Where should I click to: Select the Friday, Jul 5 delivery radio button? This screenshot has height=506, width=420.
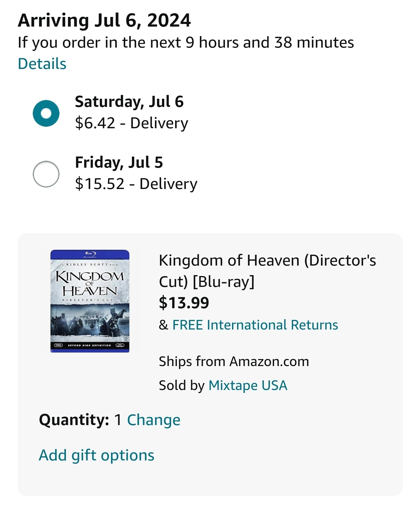(46, 174)
